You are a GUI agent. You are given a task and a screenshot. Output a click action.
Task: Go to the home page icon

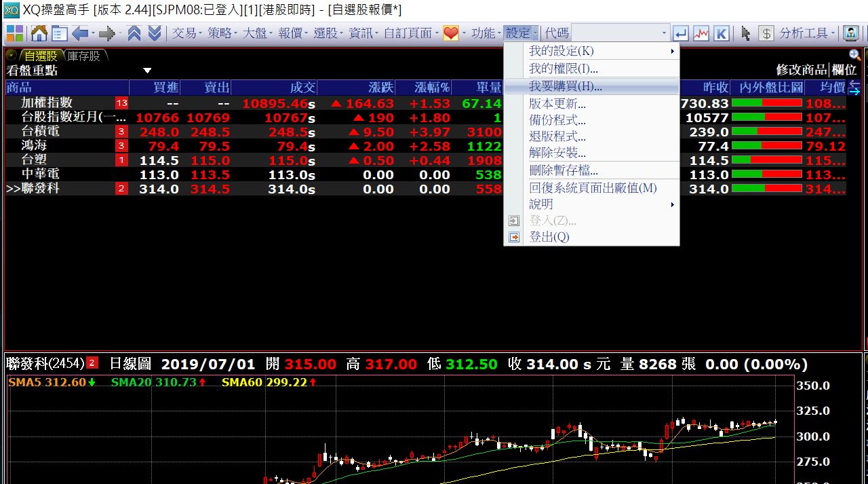(x=39, y=33)
